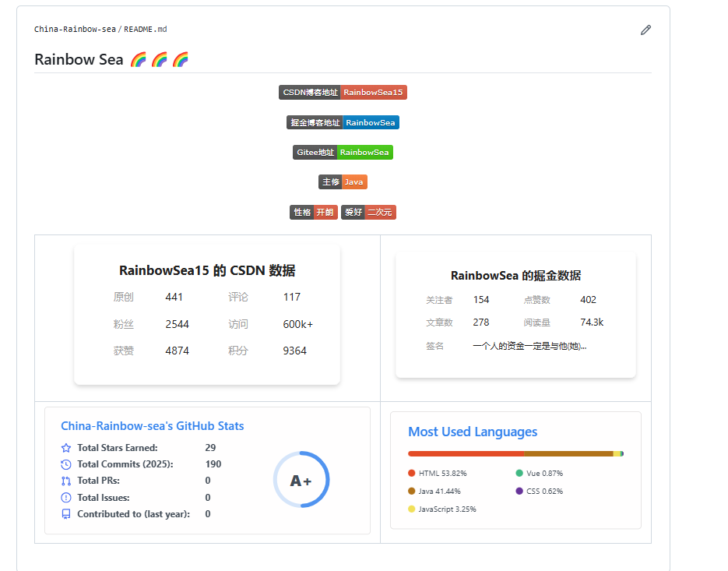Click the Most Used Languages heading
Screen dimensions: 728x571
click(473, 432)
